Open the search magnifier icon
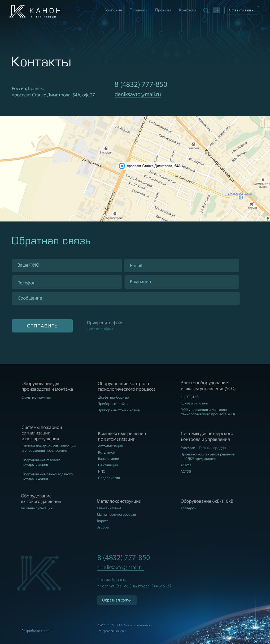The image size is (270, 644). pyautogui.click(x=206, y=11)
